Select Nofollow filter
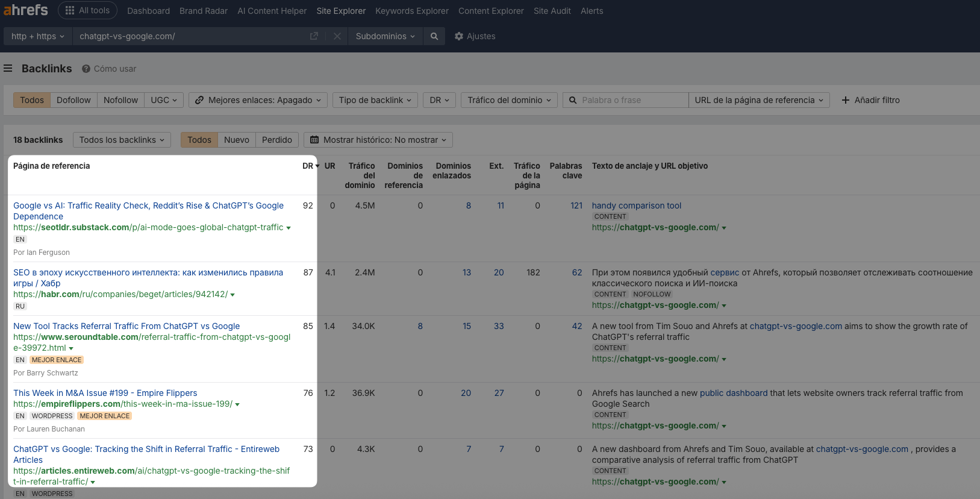Image resolution: width=980 pixels, height=499 pixels. [x=120, y=100]
